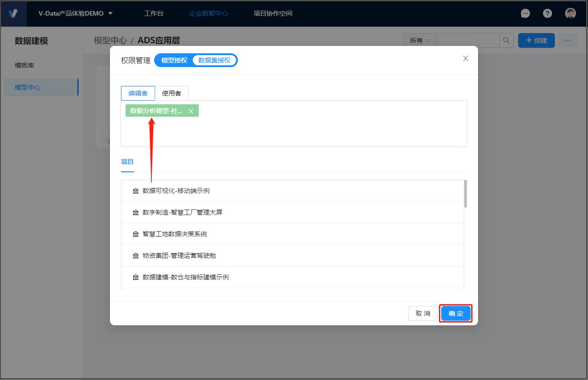This screenshot has height=380, width=588.
Task: Click the project list scrollbar
Action: click(466, 194)
